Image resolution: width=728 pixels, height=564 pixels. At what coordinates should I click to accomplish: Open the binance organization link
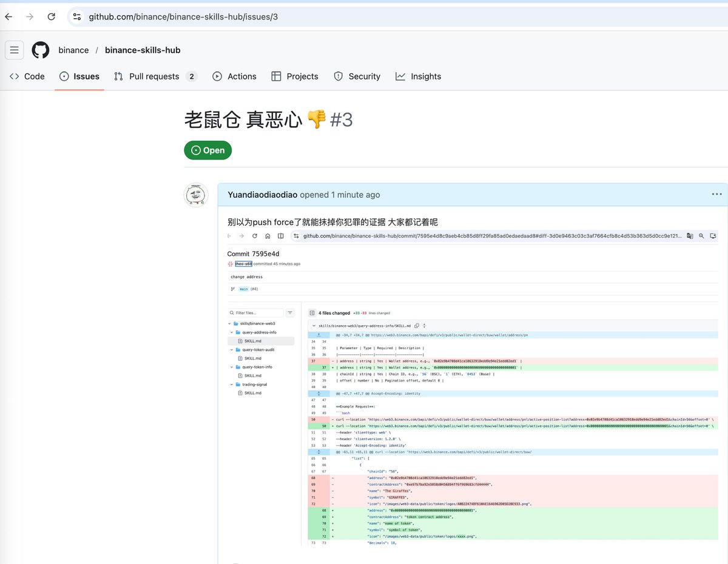(x=73, y=50)
